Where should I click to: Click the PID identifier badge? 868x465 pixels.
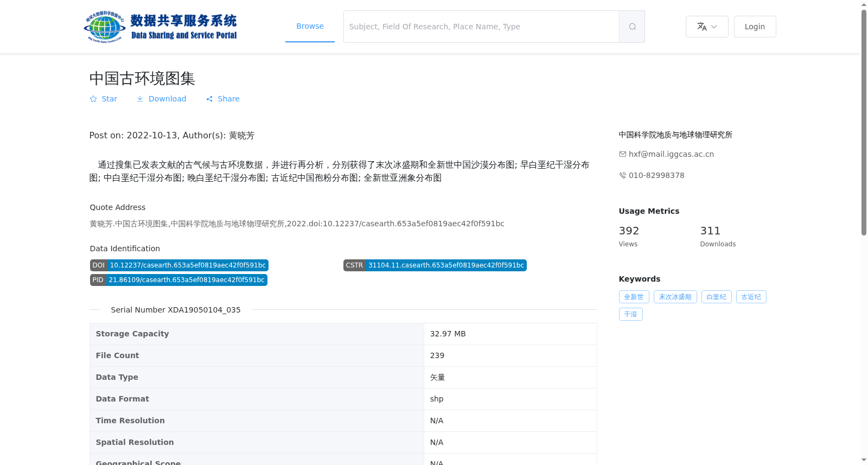178,280
